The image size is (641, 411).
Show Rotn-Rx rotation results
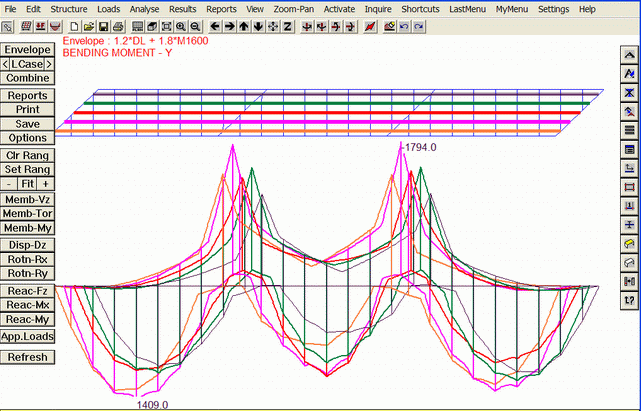point(27,259)
